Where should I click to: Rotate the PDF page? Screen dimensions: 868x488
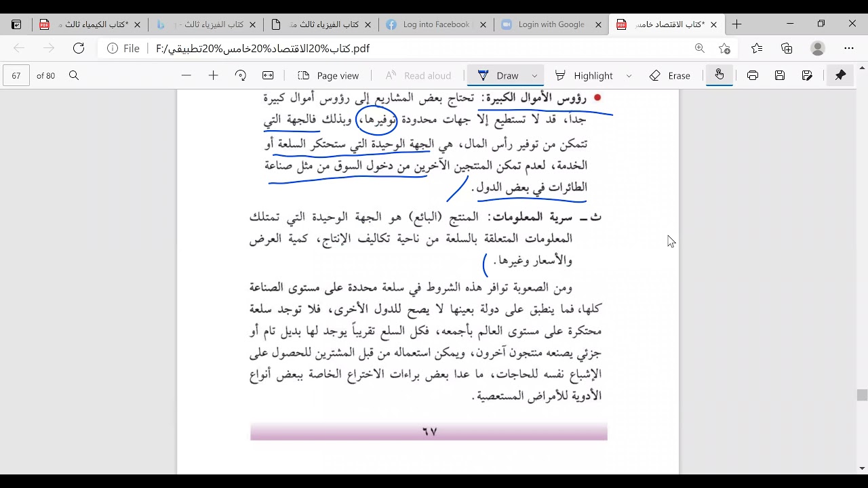tap(240, 75)
